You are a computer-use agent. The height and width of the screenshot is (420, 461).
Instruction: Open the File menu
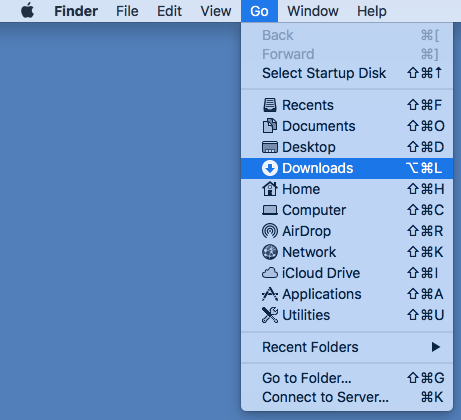click(127, 11)
